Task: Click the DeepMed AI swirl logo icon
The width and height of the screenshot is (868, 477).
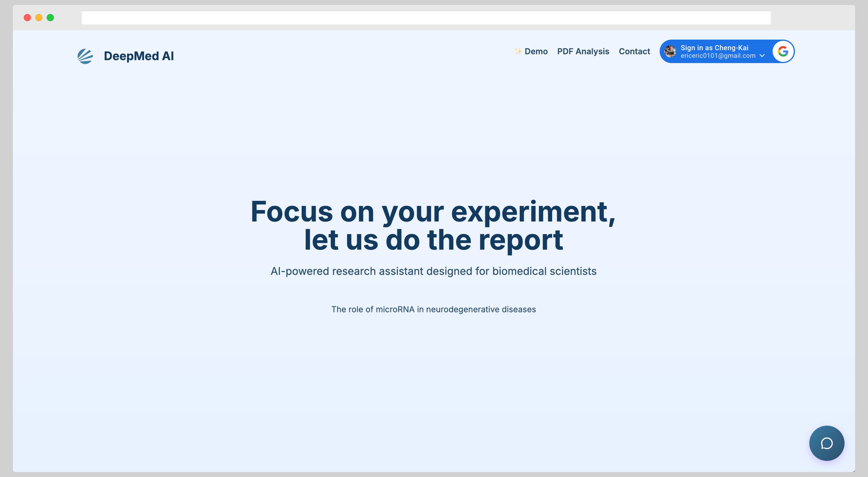Action: [85, 56]
